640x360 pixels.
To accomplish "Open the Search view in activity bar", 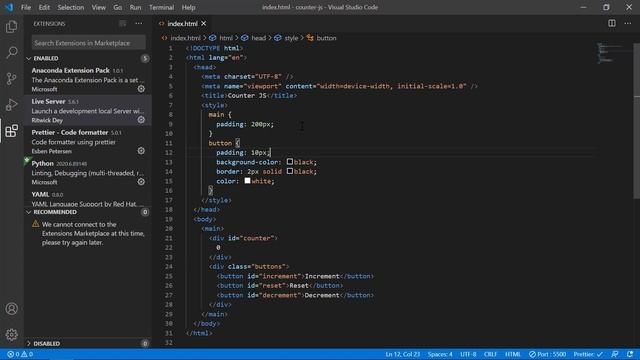I will 11,52.
